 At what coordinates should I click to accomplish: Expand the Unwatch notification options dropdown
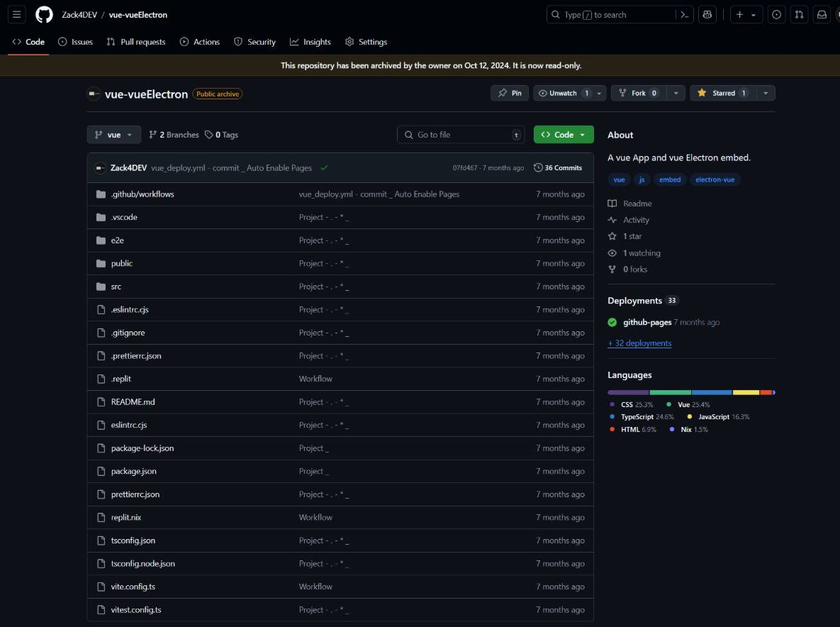pyautogui.click(x=600, y=93)
